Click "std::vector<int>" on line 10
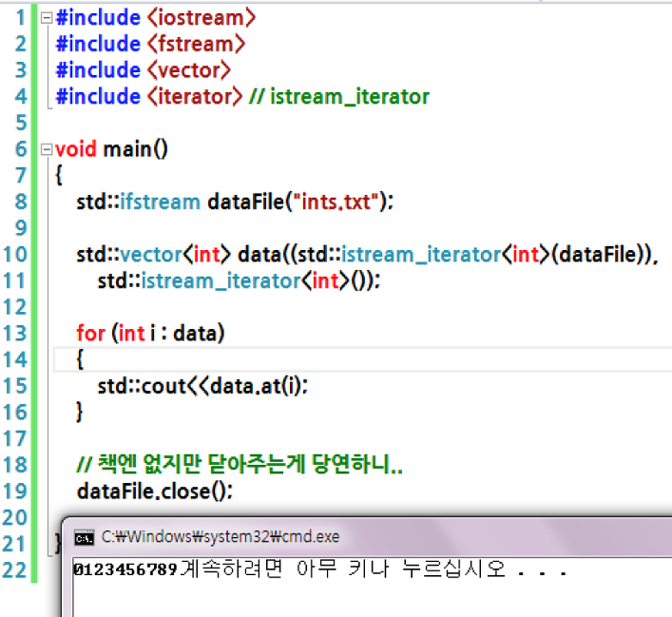The image size is (672, 617). click(x=154, y=254)
